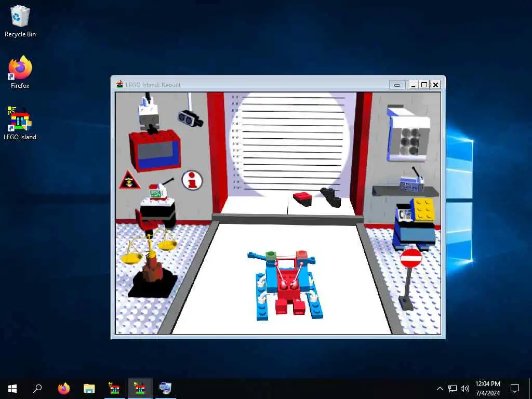532x399 pixels.
Task: Click the black brick on the stage
Action: (x=330, y=197)
